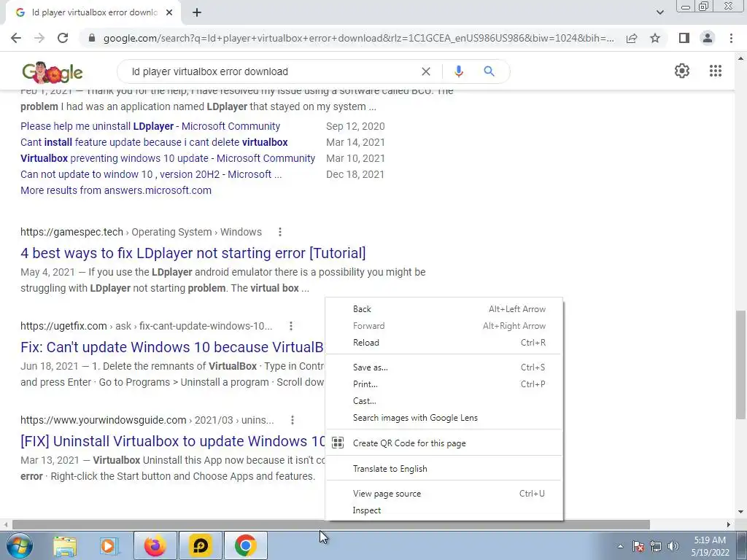The width and height of the screenshot is (747, 560).
Task: Click the horizontal scrollbar thumb
Action: (330, 524)
